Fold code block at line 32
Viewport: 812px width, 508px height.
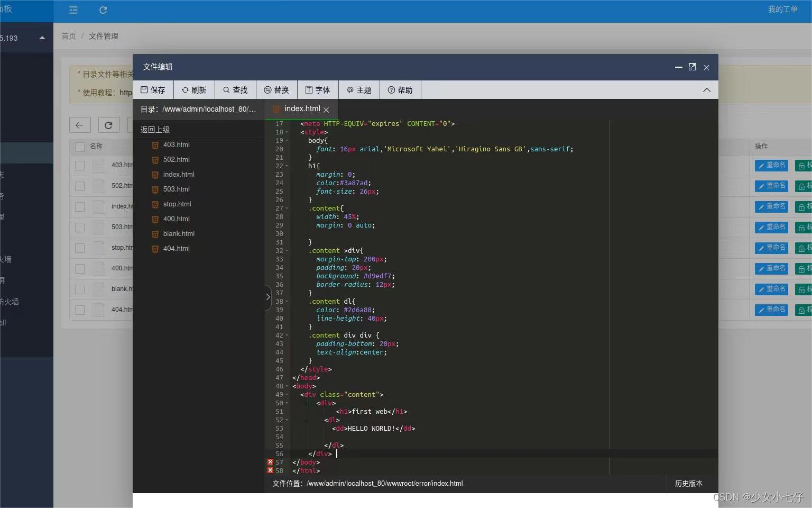pyautogui.click(x=287, y=251)
